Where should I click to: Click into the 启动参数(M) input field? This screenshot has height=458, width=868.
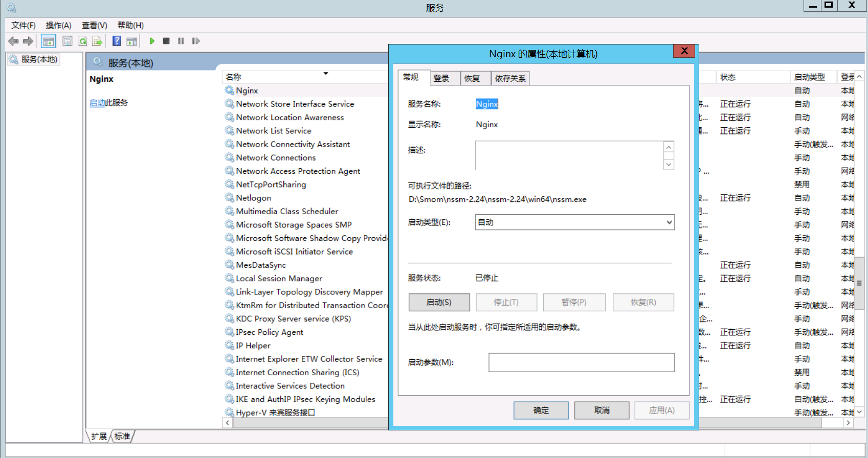(581, 362)
